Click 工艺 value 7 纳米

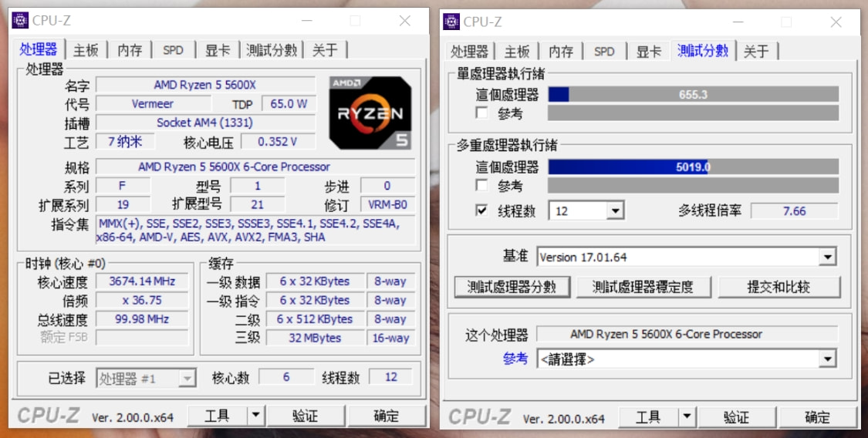tap(125, 142)
